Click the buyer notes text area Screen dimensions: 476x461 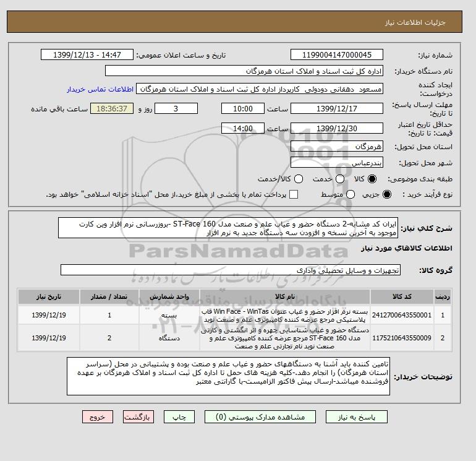click(x=228, y=376)
